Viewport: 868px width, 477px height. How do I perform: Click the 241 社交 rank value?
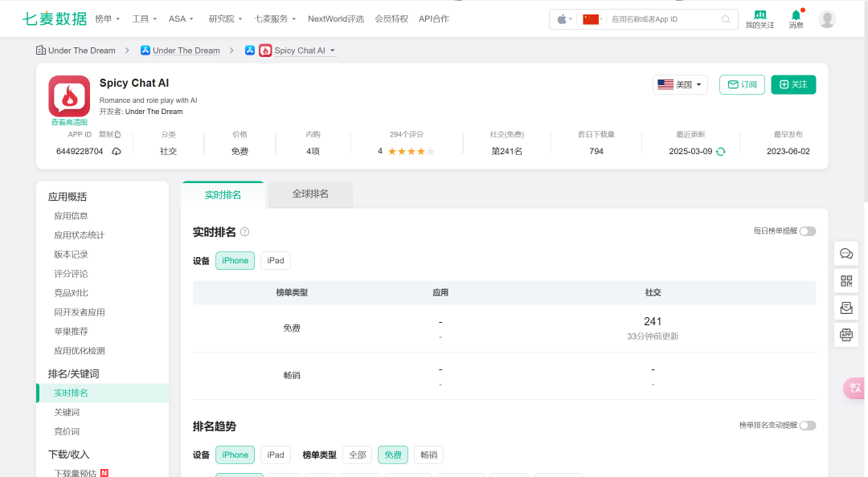[653, 321]
